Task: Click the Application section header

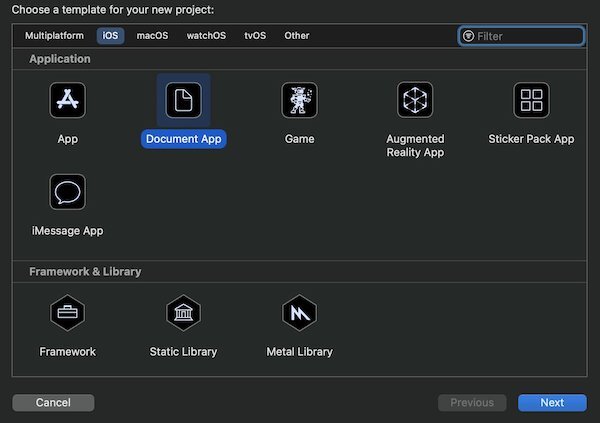Action: (60, 59)
